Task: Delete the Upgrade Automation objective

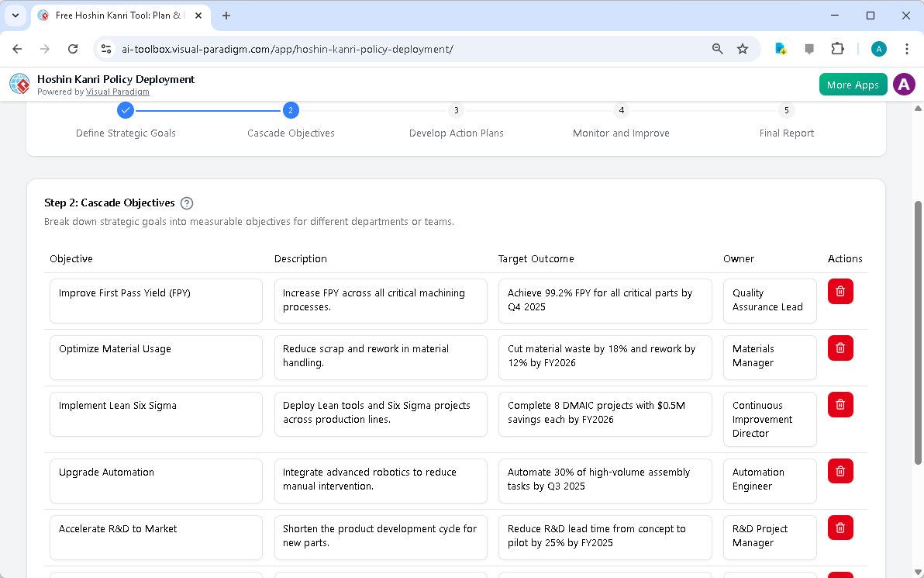Action: 840,471
